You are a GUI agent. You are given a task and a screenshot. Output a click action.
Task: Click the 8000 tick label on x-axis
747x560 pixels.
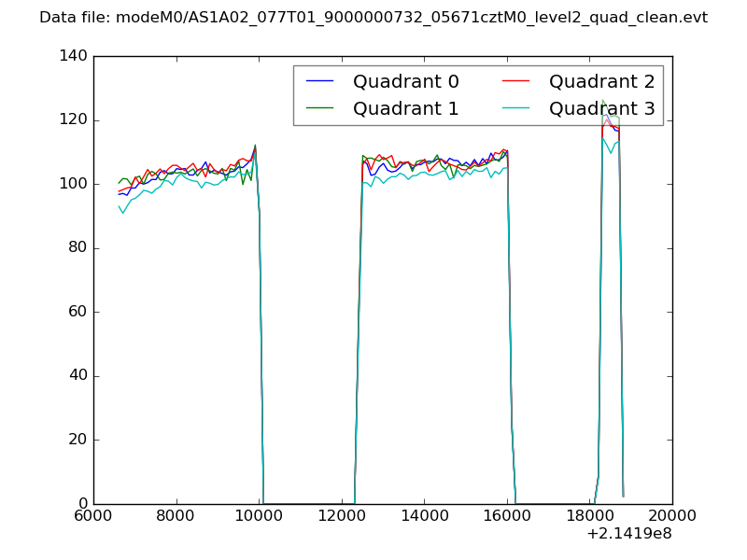pyautogui.click(x=176, y=516)
